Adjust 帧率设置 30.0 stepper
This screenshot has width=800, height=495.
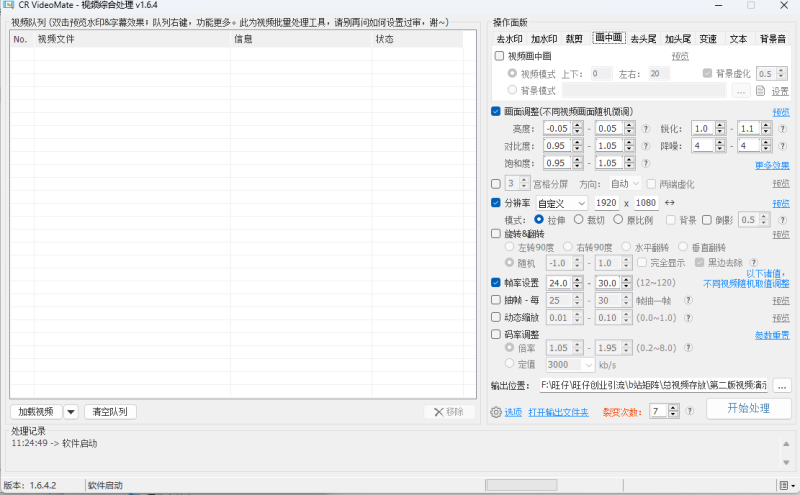point(627,283)
